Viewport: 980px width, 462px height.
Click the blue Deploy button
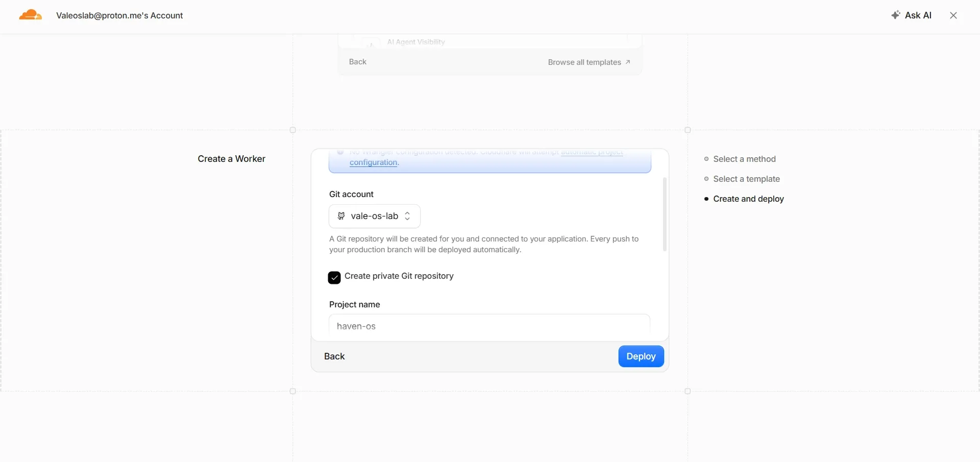pos(641,356)
